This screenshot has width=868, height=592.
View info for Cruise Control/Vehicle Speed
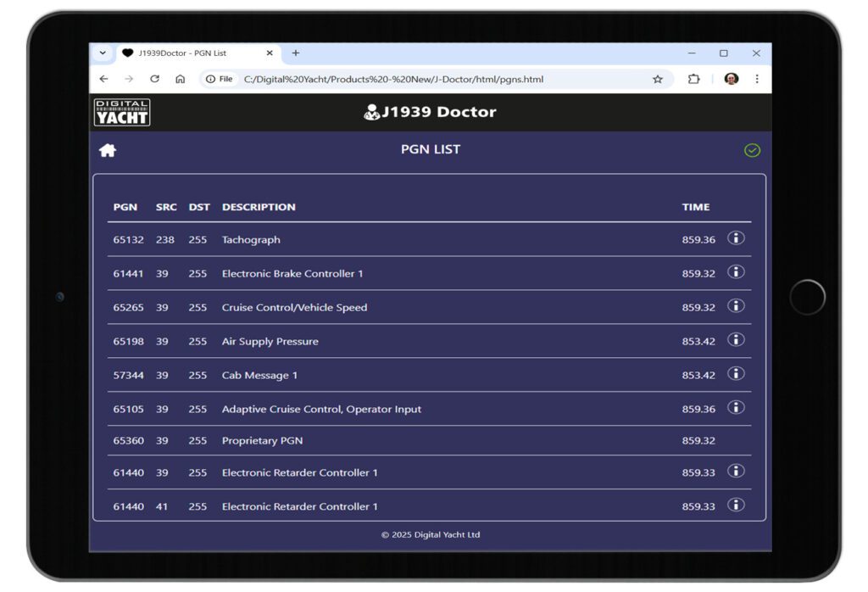[736, 306]
